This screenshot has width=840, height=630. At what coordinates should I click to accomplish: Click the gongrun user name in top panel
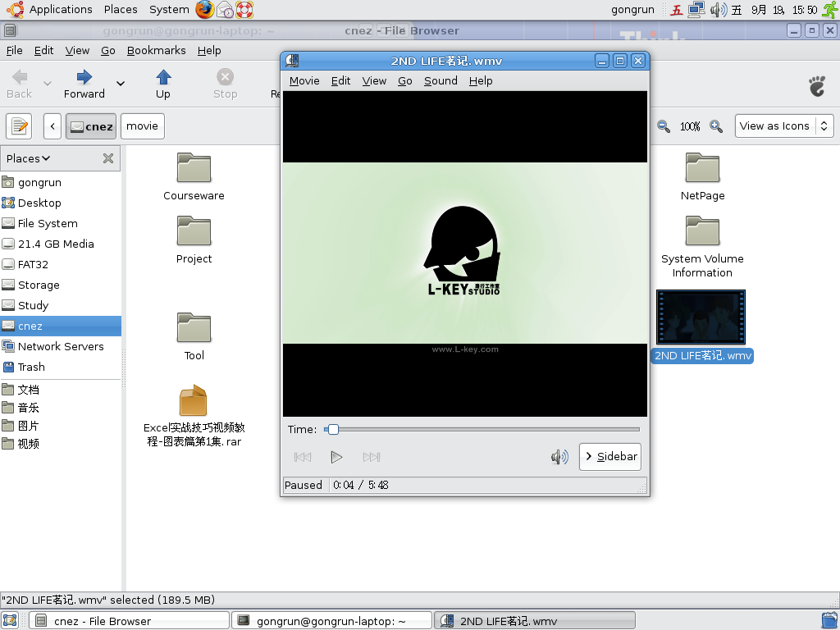pyautogui.click(x=632, y=10)
